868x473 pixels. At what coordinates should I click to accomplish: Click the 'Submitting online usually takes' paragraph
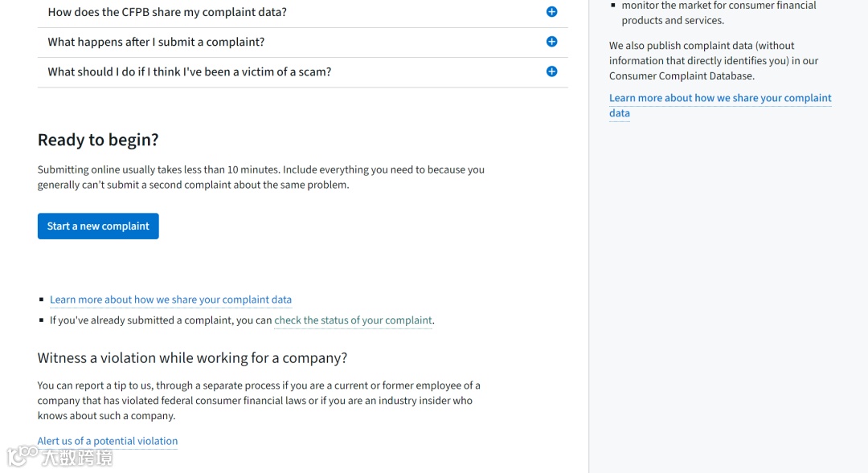(x=260, y=177)
